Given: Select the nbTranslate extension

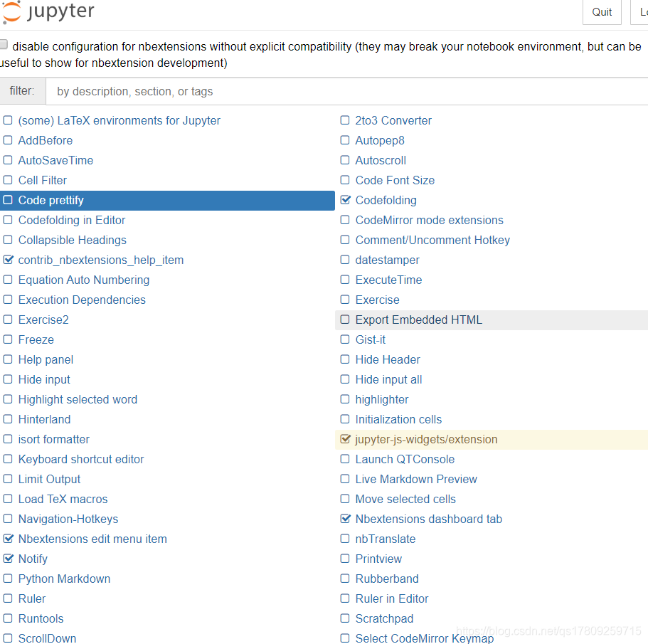Looking at the screenshot, I should pos(386,539).
